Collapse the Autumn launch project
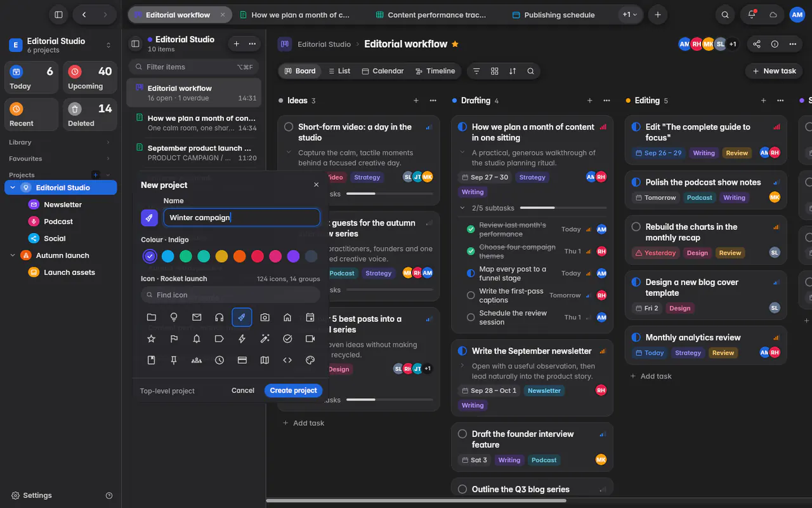 pyautogui.click(x=13, y=255)
